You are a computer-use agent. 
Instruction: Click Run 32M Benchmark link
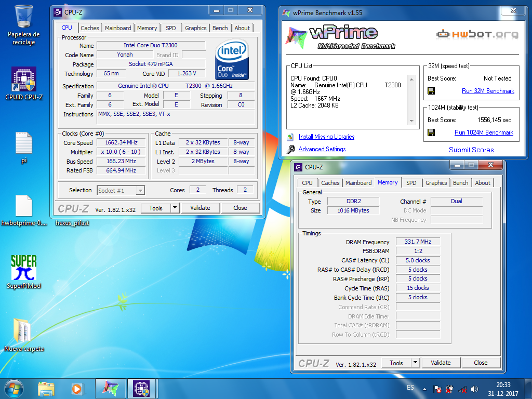coord(488,91)
